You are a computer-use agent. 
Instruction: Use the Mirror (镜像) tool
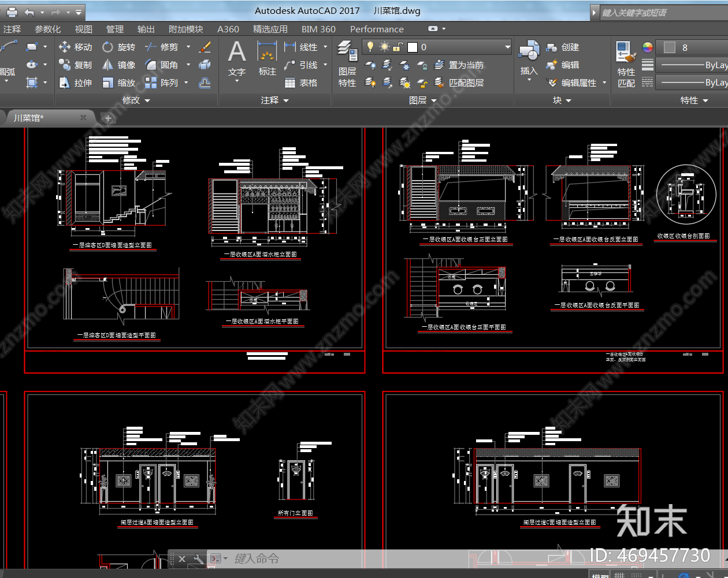pyautogui.click(x=118, y=65)
